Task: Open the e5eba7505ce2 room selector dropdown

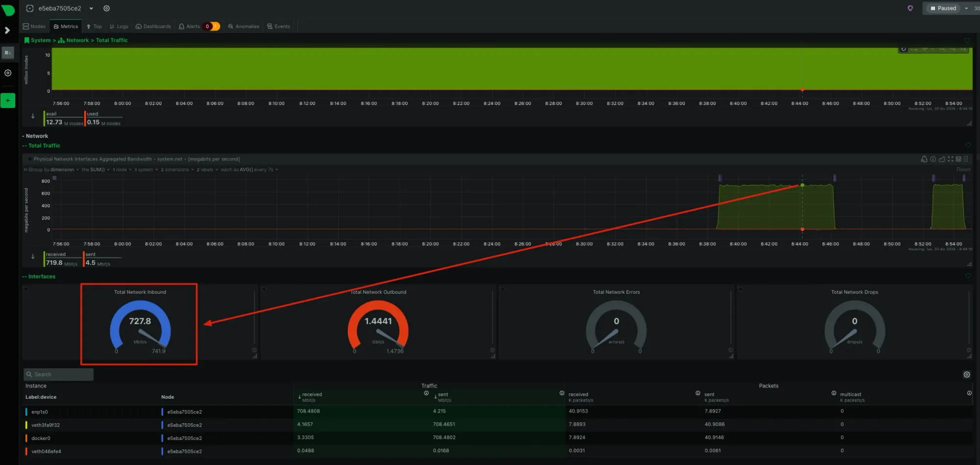Action: [91, 8]
